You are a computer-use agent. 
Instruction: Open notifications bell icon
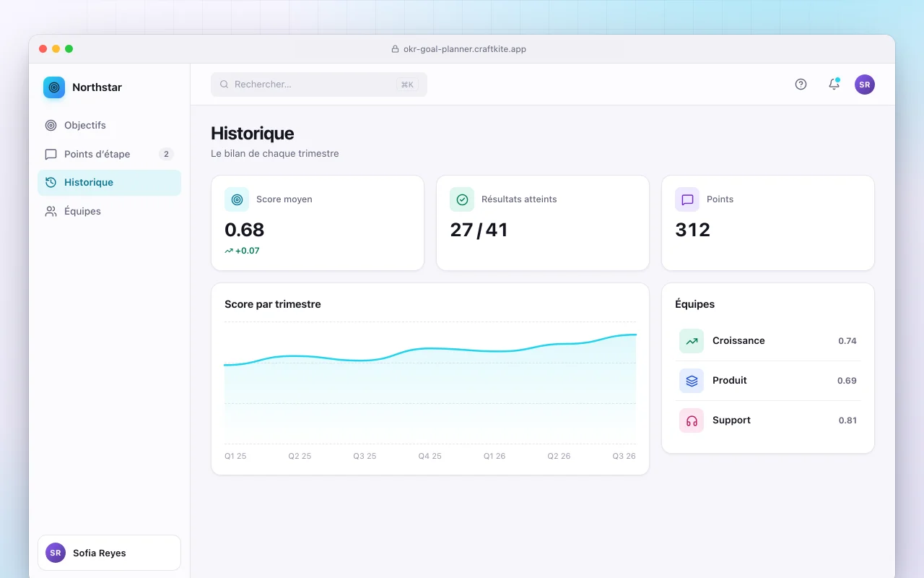pyautogui.click(x=834, y=85)
